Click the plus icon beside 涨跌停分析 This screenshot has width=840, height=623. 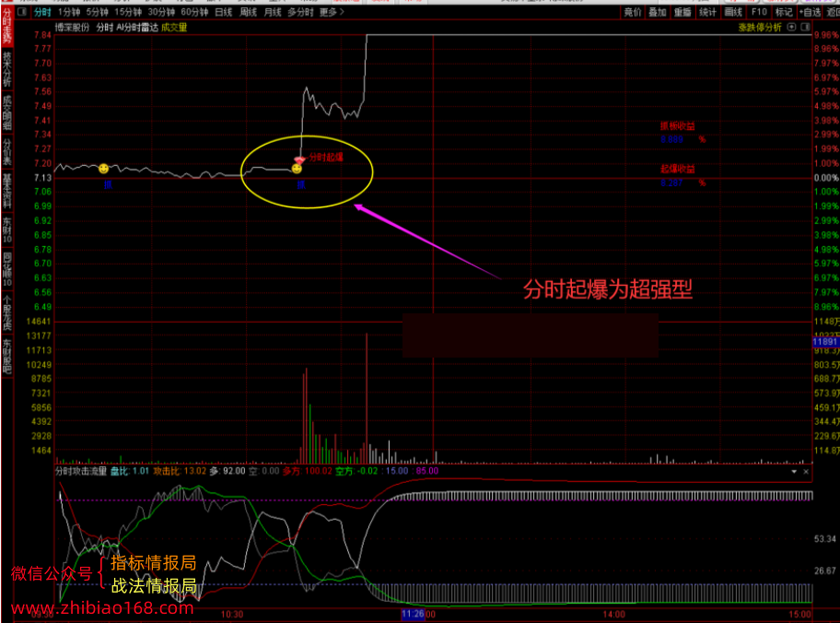click(792, 28)
